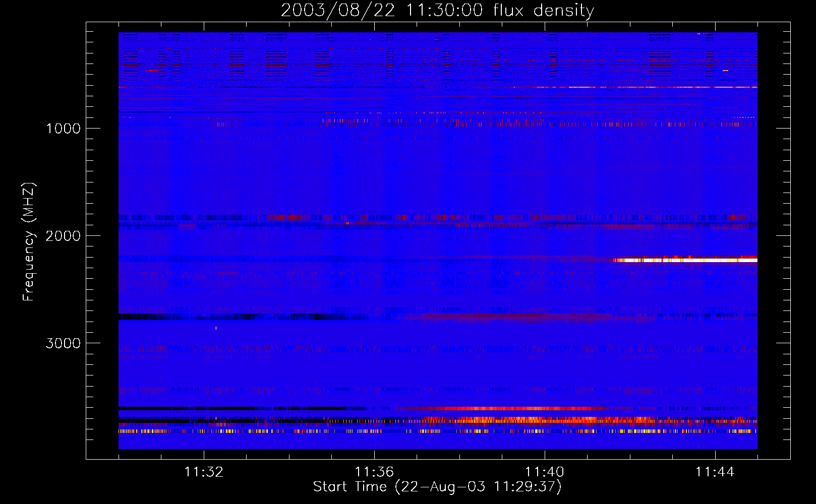The height and width of the screenshot is (504, 816).
Task: Click the 11:44 time tick label
Action: click(x=715, y=472)
